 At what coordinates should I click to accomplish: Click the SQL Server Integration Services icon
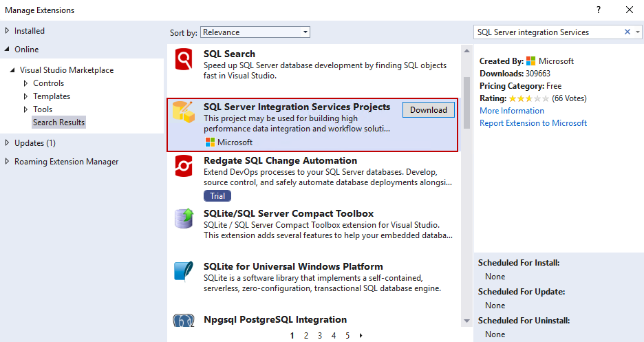click(x=184, y=112)
